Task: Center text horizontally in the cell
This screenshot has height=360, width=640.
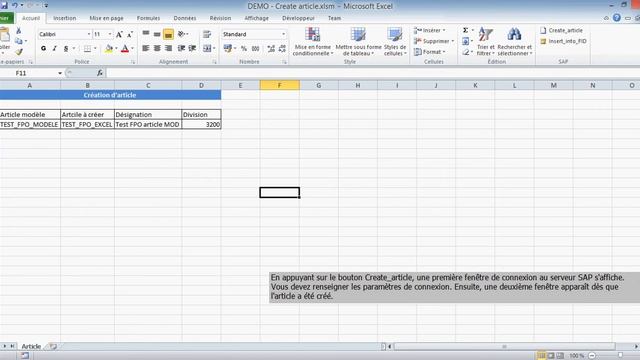Action: click(x=157, y=48)
